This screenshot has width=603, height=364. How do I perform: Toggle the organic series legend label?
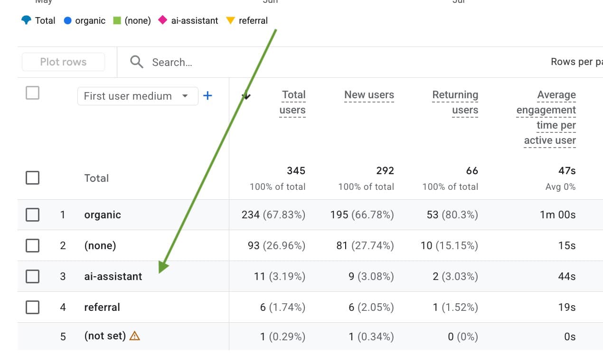pos(90,20)
